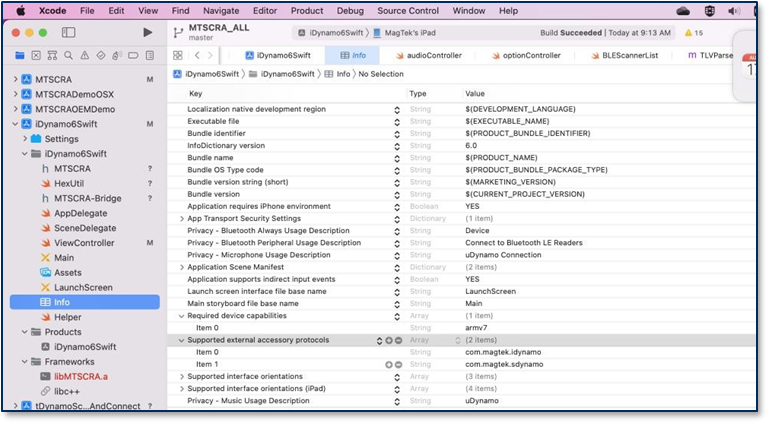Collapse Required device capabilities row
Screen dimensions: 768x423
[182, 316]
